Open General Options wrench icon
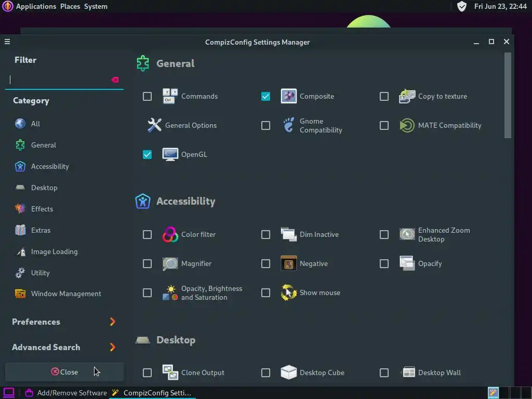This screenshot has height=399, width=532. [x=154, y=125]
